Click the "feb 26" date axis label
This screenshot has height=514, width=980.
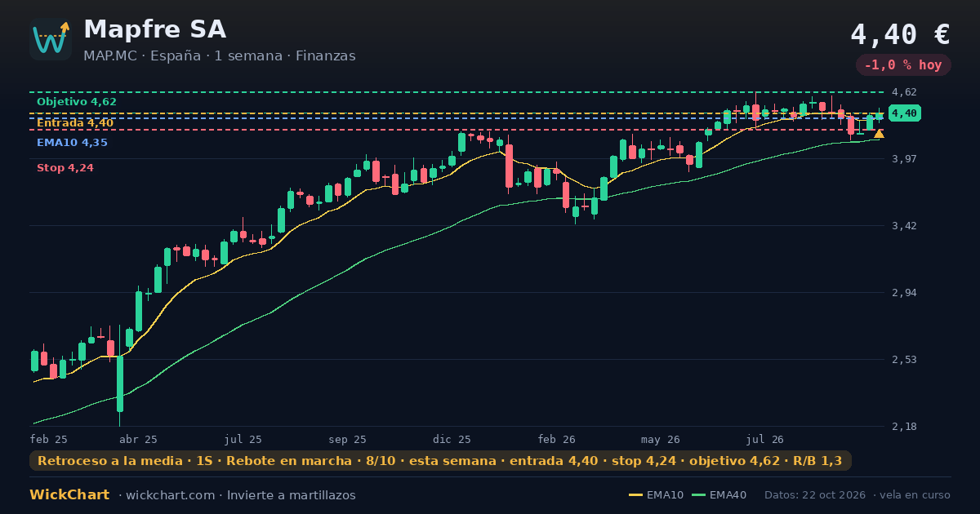[x=557, y=439]
